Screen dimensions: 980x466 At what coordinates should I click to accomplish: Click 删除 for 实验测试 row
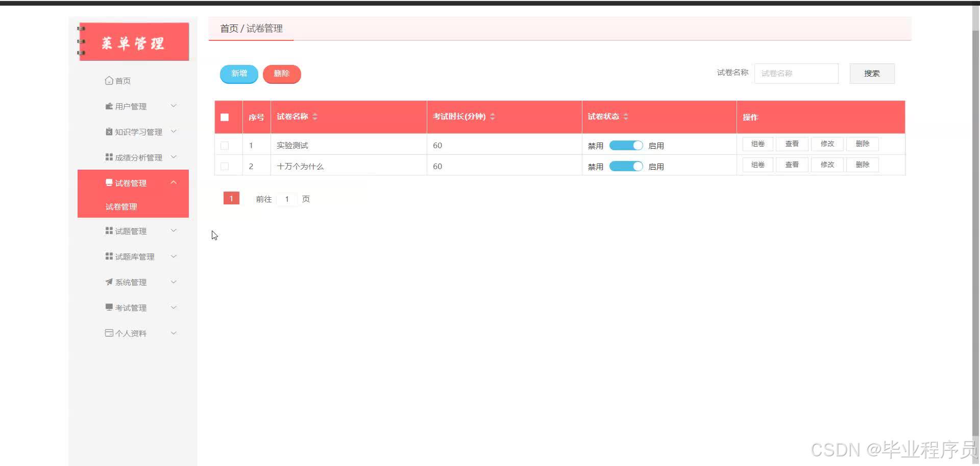(863, 144)
